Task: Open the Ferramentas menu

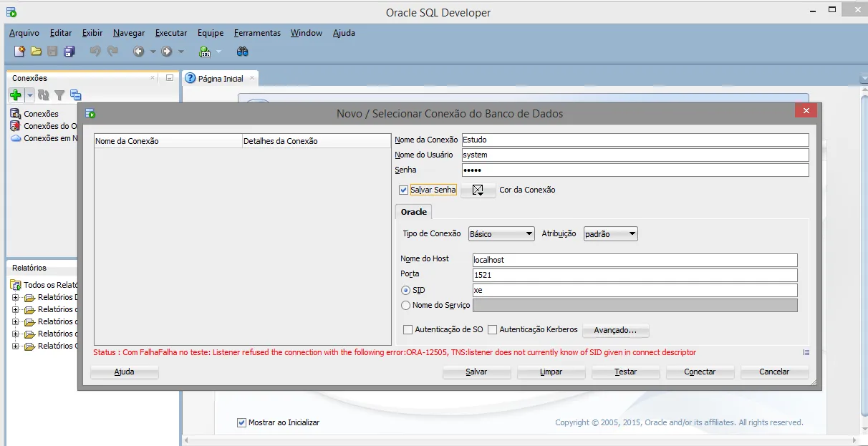Action: 257,33
